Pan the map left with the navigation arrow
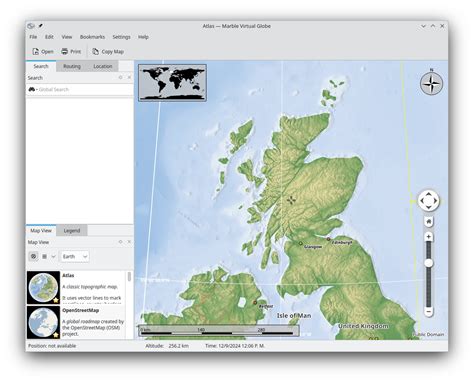Image resolution: width=474 pixels, height=382 pixels. click(422, 201)
